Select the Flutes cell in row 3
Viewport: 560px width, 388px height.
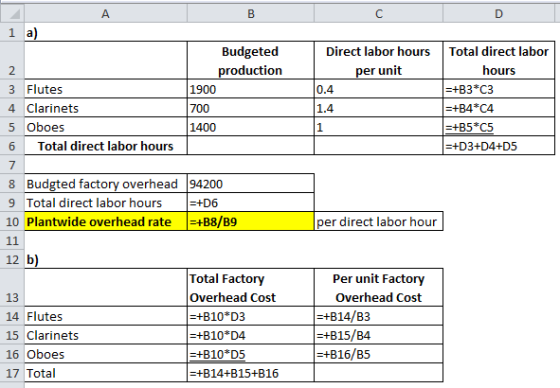pyautogui.click(x=106, y=89)
